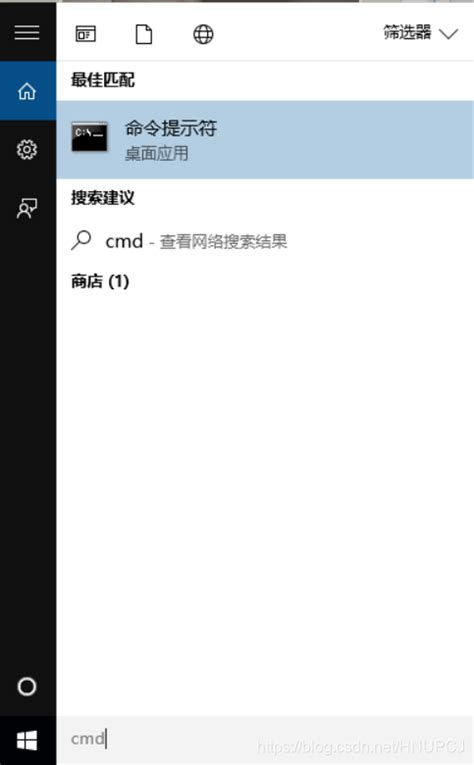Click the Cortana circle icon
This screenshot has width=474, height=765.
click(27, 686)
